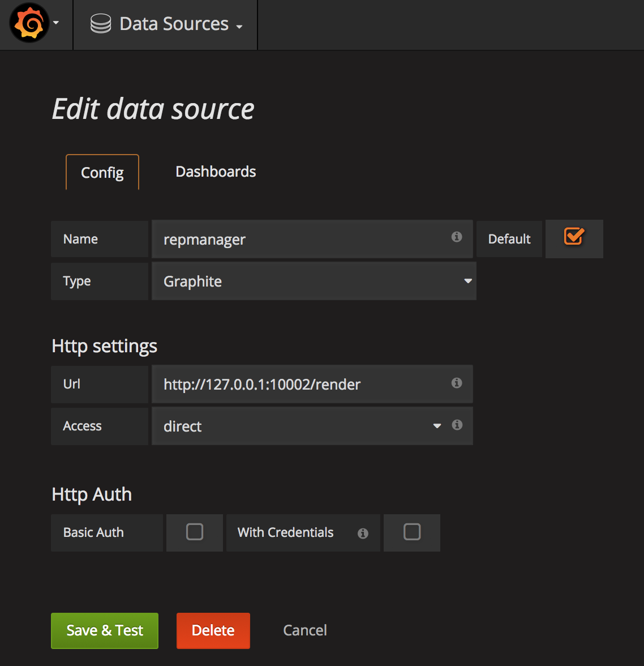This screenshot has height=666, width=644.
Task: Show info tooltip for the Name field
Action: 457,237
